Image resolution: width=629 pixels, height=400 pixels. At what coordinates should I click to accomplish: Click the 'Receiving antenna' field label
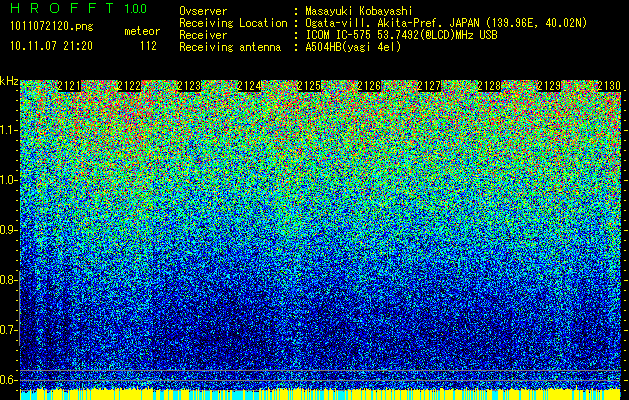pos(230,47)
